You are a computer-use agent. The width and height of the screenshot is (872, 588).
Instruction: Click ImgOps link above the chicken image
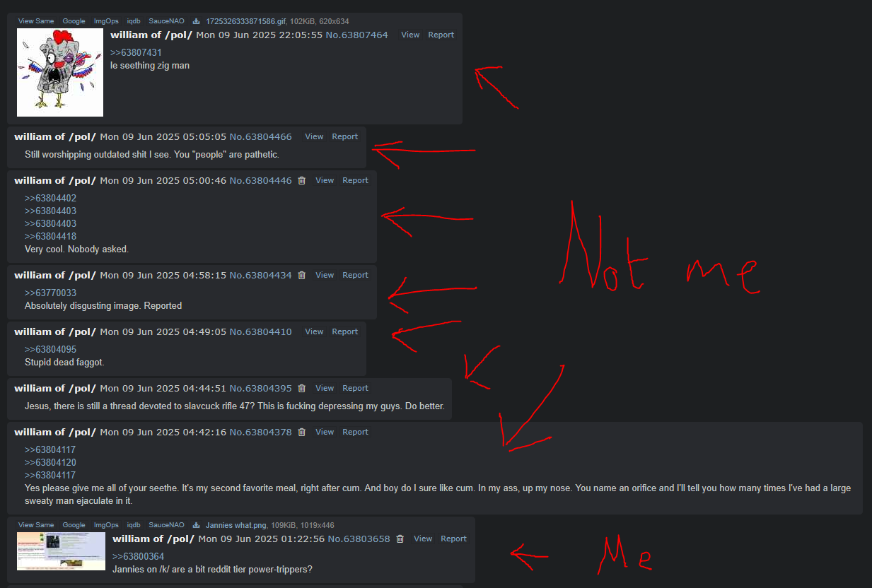(x=106, y=21)
